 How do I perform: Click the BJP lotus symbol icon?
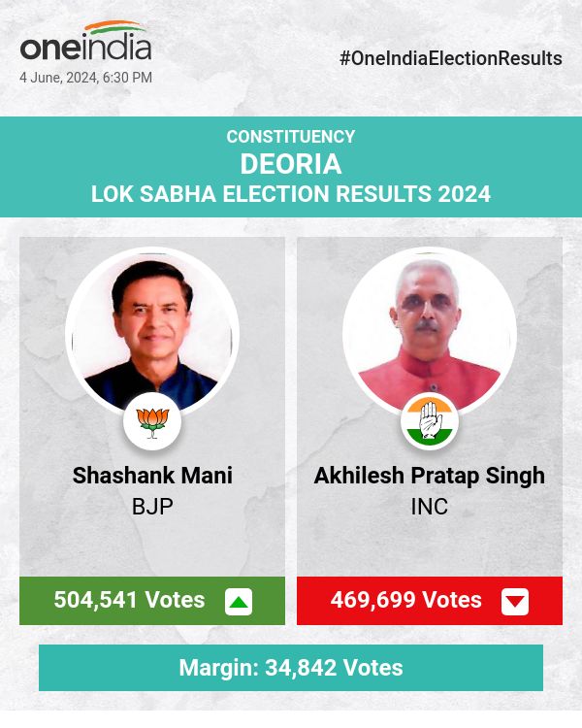(x=152, y=421)
